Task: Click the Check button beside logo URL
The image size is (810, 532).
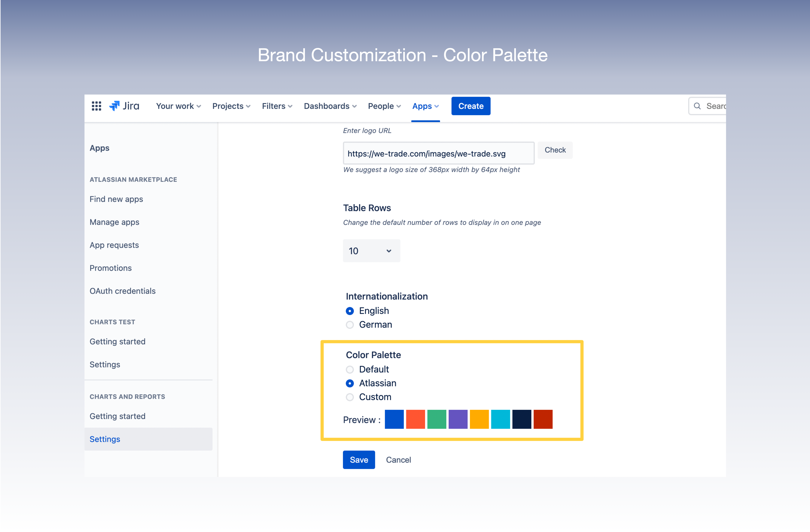Action: pos(555,150)
